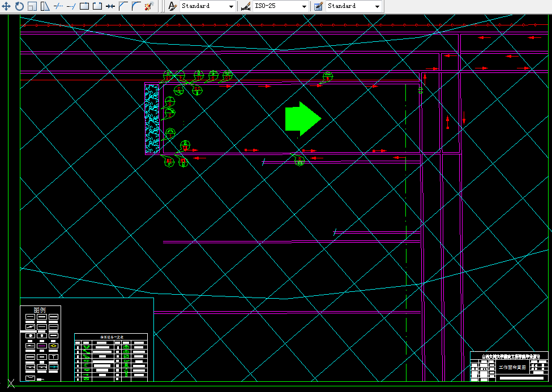Select the cyan hatched block in drawing
The height and width of the screenshot is (392, 552).
click(152, 119)
